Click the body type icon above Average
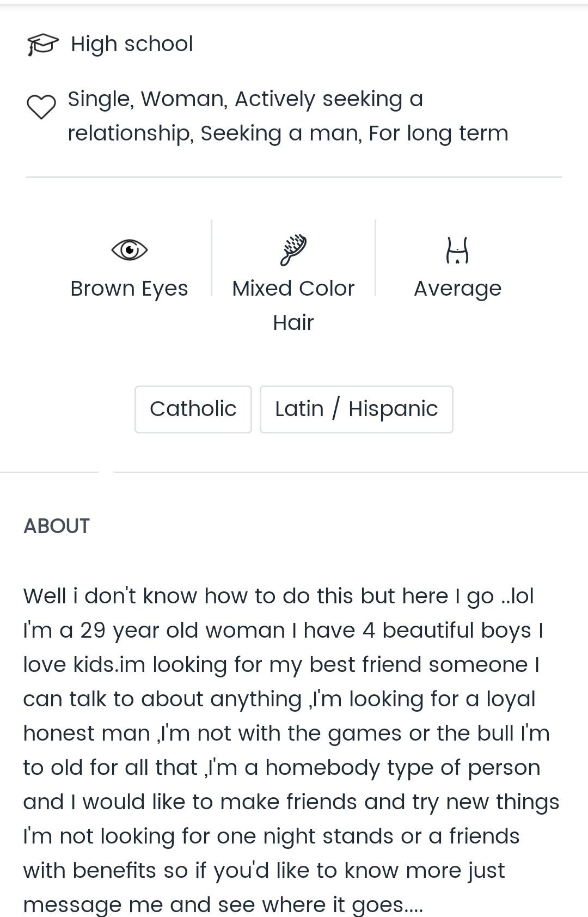Image resolution: width=588 pixels, height=917 pixels. pos(457,250)
